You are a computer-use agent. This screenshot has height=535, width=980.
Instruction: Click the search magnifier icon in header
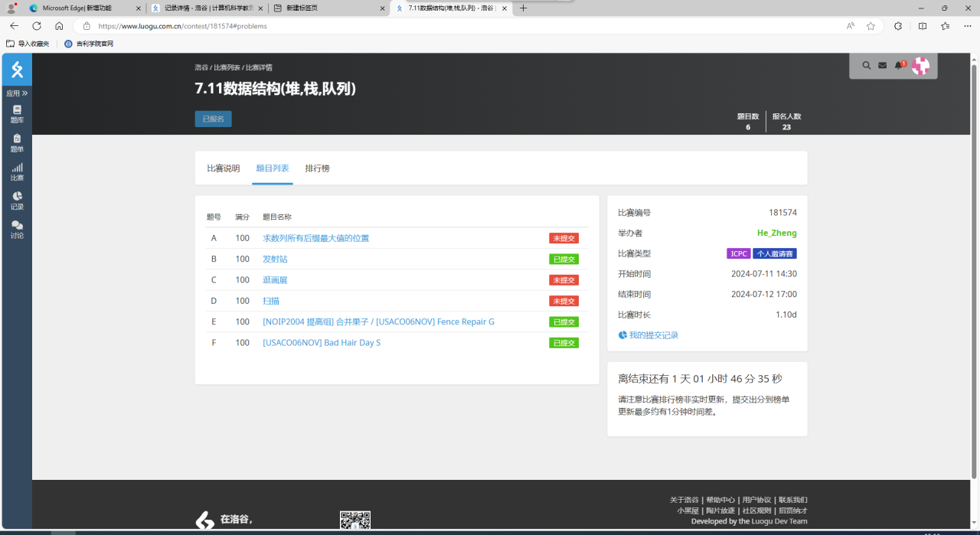click(x=866, y=66)
